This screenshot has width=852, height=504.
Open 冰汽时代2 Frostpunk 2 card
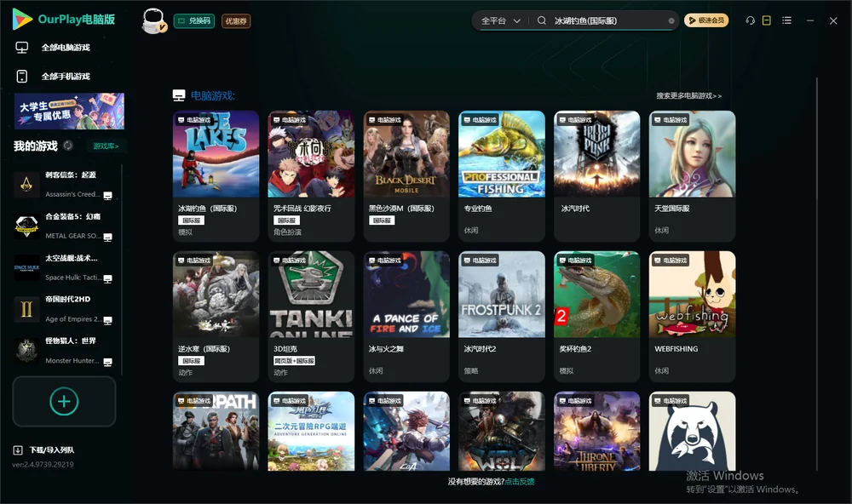[x=502, y=317]
